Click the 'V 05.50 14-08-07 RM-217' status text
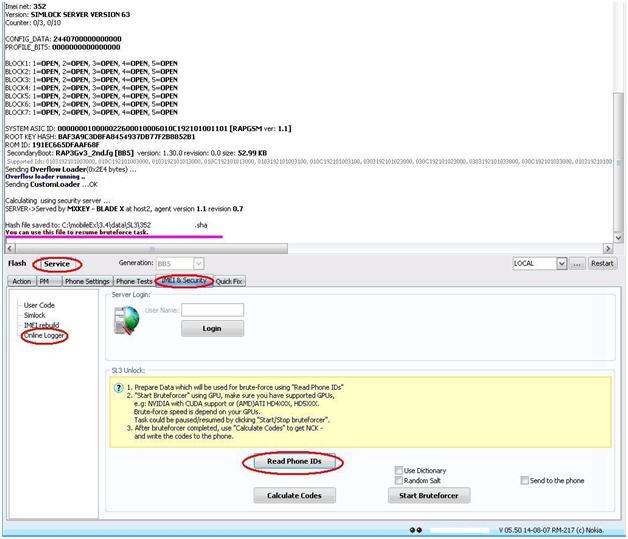The image size is (628, 539). pyautogui.click(x=551, y=530)
